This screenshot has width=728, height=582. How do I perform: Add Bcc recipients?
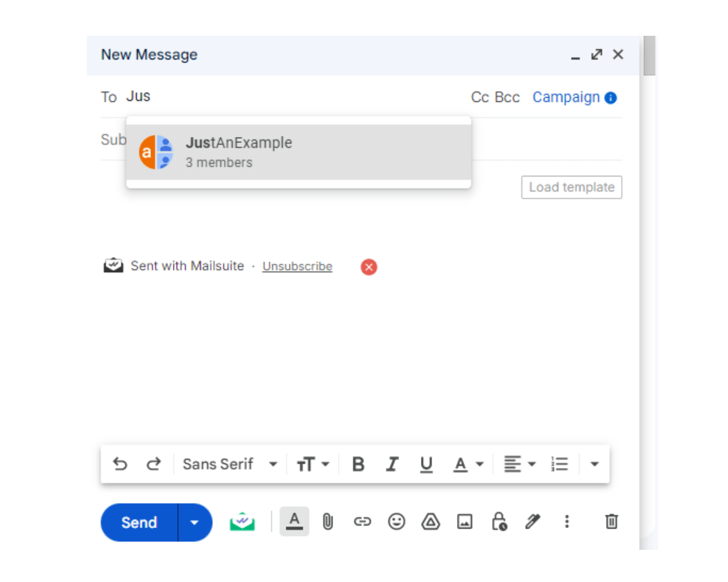coord(507,98)
